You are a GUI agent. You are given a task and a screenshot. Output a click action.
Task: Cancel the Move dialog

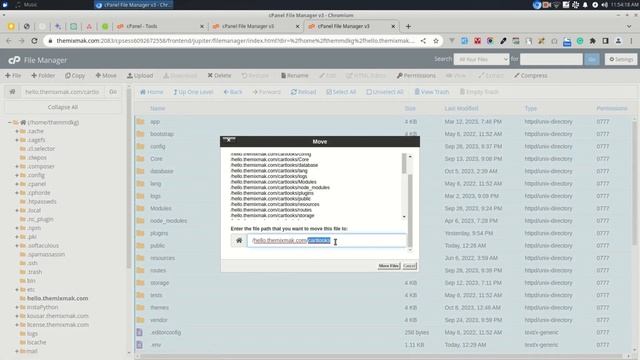coord(409,266)
